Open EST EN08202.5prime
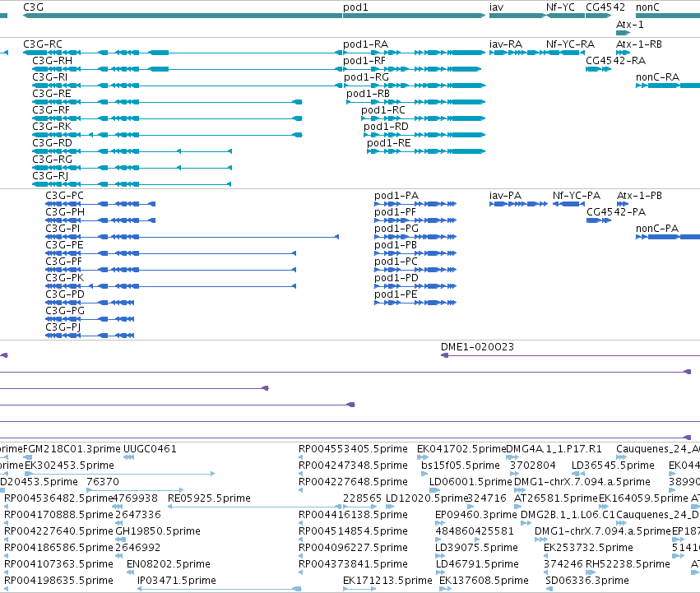700x593 pixels. [169, 564]
